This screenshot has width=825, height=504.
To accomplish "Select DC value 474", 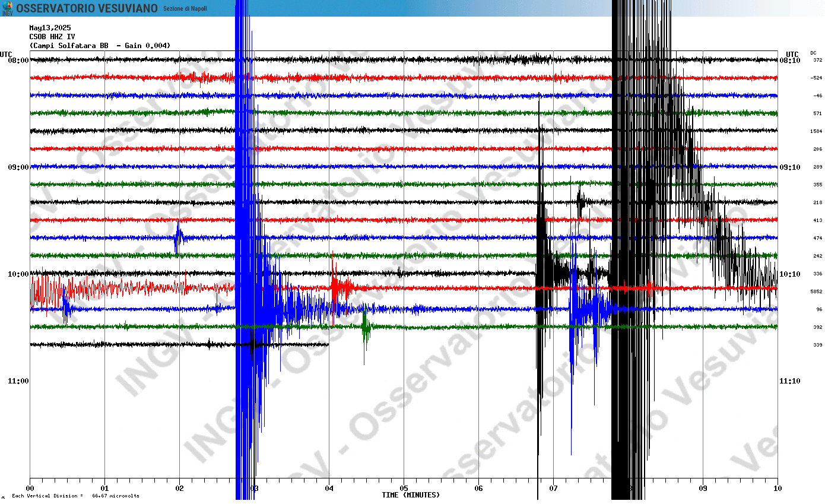I will [818, 238].
